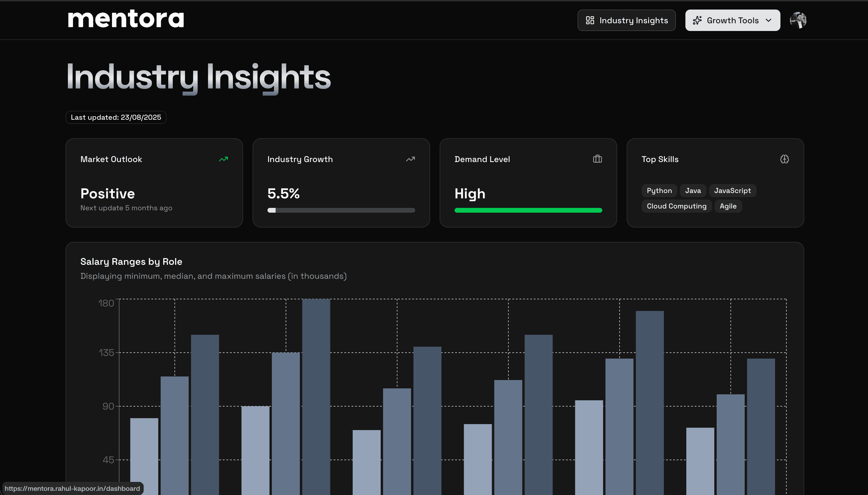
Task: Click the trending arrow icon on Market Outlook card
Action: pyautogui.click(x=223, y=159)
